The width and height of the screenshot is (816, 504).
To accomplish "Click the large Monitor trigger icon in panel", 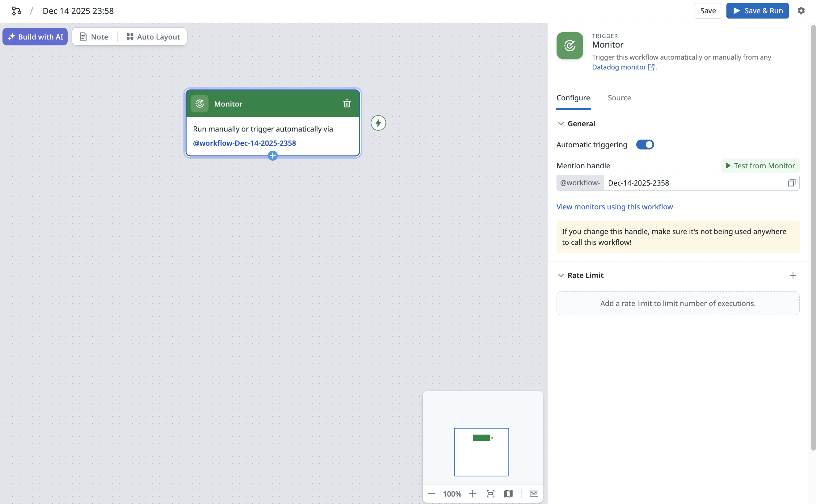I will tap(569, 46).
